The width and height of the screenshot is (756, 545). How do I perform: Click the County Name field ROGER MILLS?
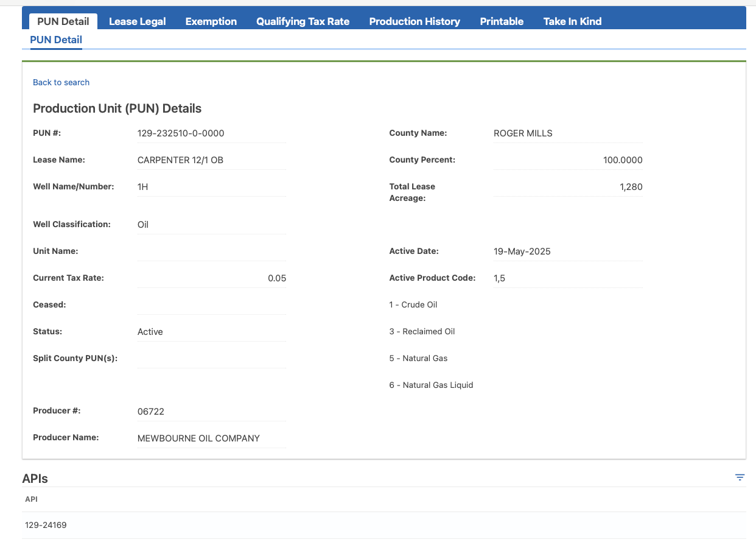pyautogui.click(x=568, y=133)
